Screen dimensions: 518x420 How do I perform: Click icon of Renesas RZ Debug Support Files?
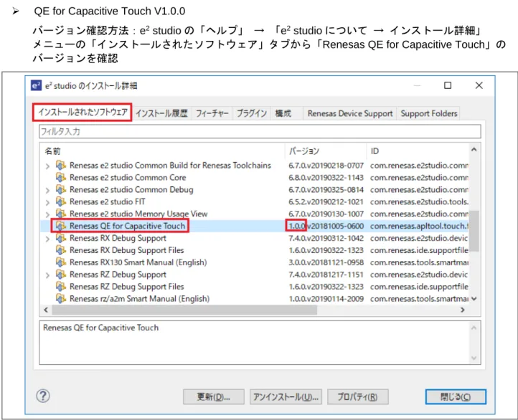(60, 287)
